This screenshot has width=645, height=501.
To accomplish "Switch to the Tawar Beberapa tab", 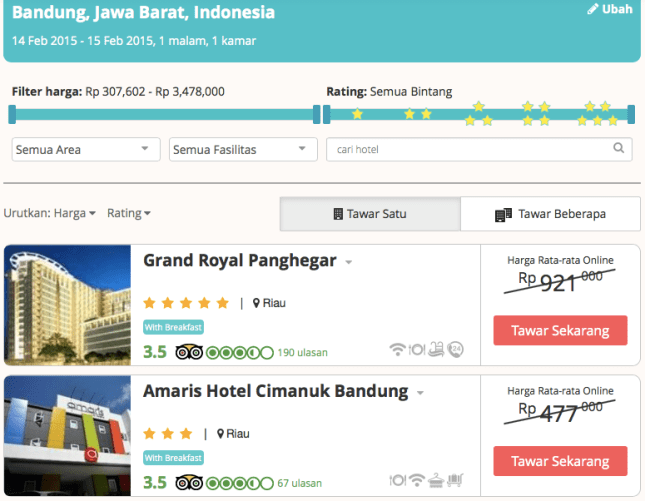I will tap(550, 214).
